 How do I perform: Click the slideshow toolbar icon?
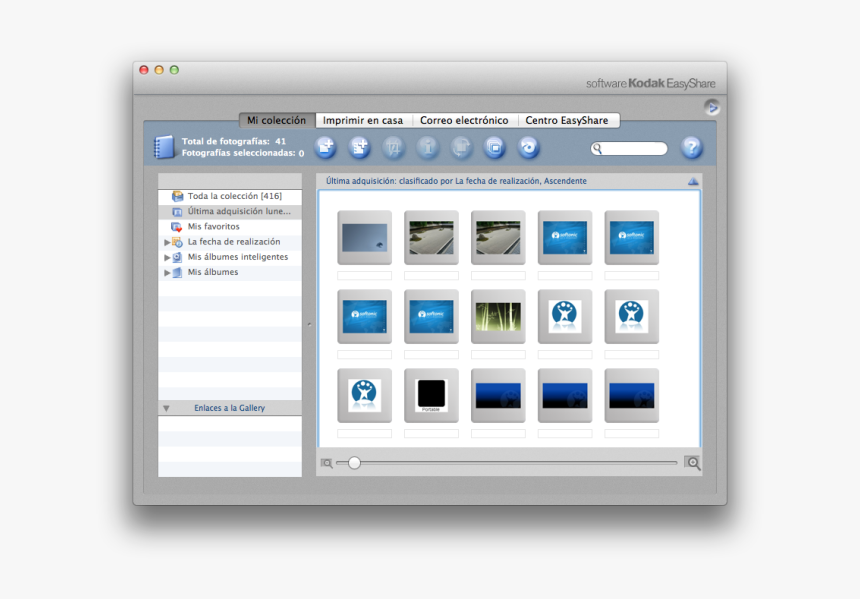point(495,148)
